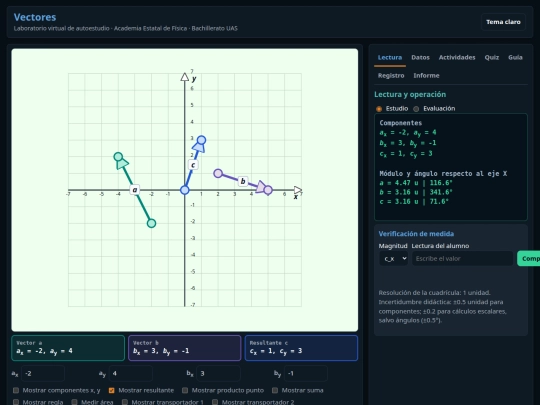Click the tail handle of vector a

[151, 223]
